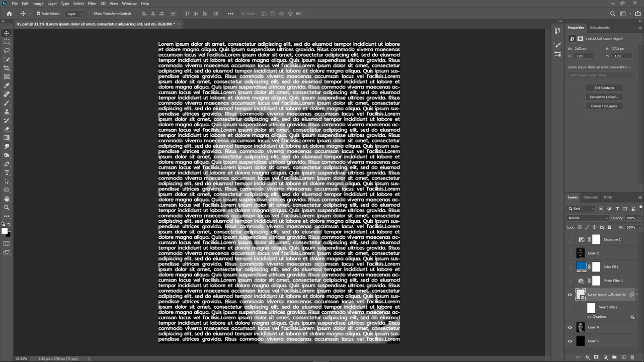Hide the Layer 0 layer
This screenshot has height=362, width=644.
(570, 327)
